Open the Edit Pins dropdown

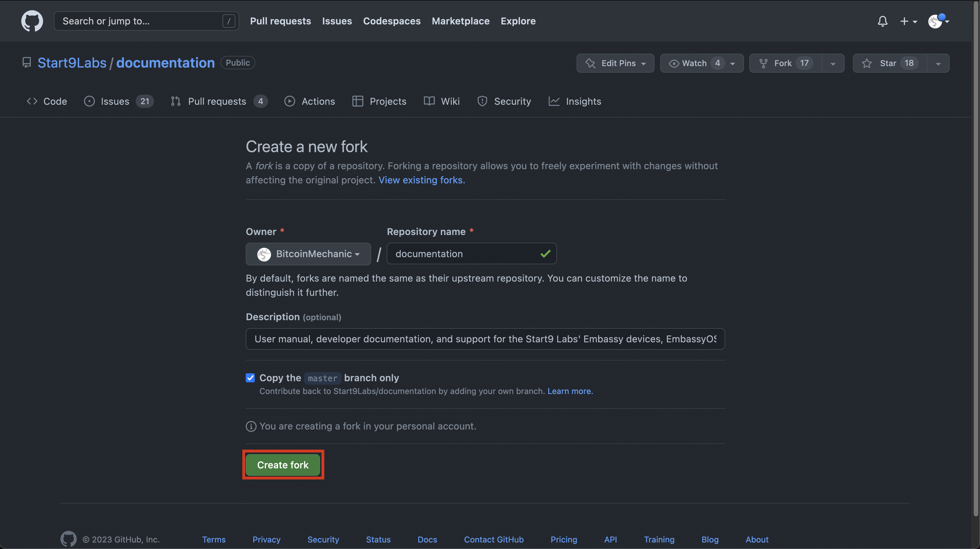(x=615, y=63)
